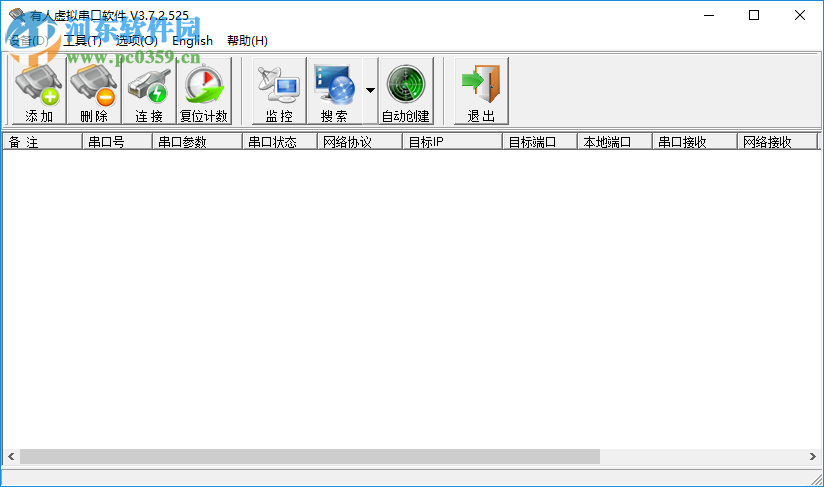Expand the 搜索 dropdown arrow

tap(370, 91)
